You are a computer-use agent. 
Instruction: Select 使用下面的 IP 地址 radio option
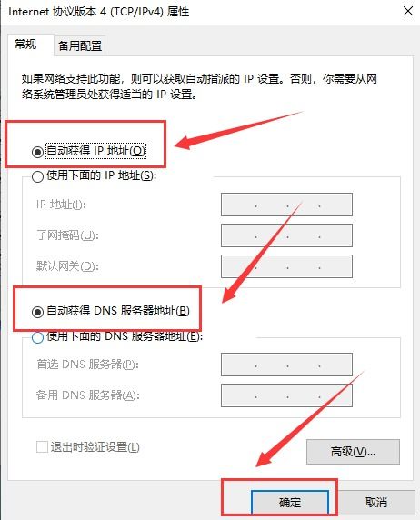(37, 176)
